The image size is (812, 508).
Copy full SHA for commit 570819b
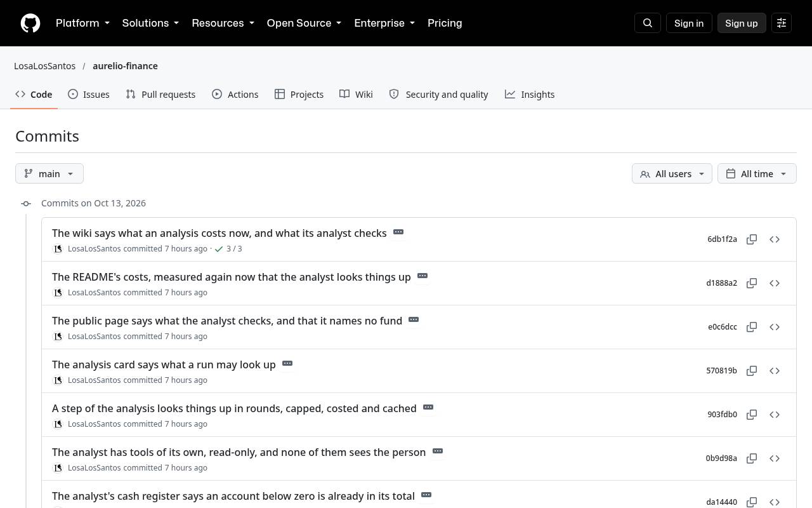pyautogui.click(x=752, y=371)
